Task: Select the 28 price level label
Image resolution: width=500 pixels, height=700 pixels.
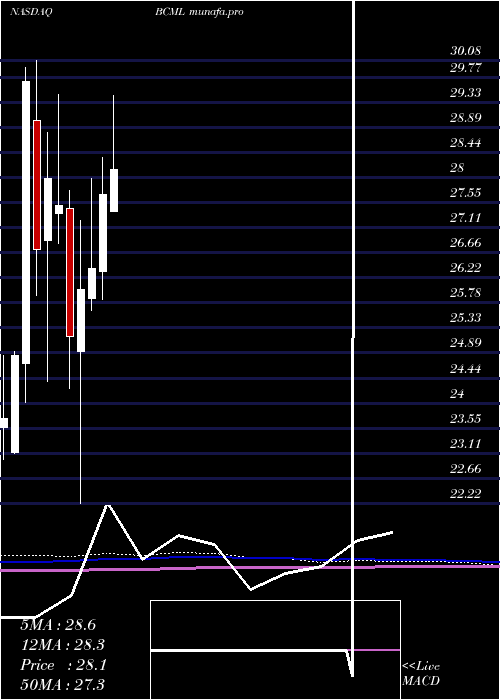Action: 458,168
